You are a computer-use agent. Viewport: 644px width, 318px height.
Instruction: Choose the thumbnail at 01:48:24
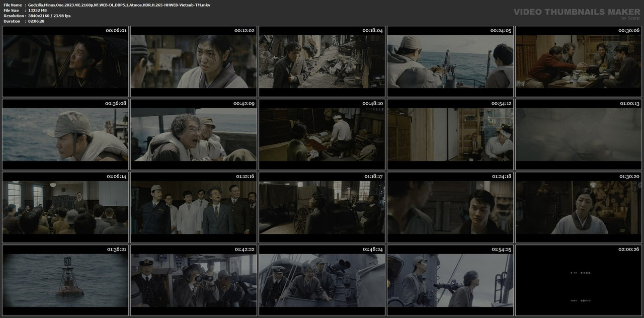(321, 280)
